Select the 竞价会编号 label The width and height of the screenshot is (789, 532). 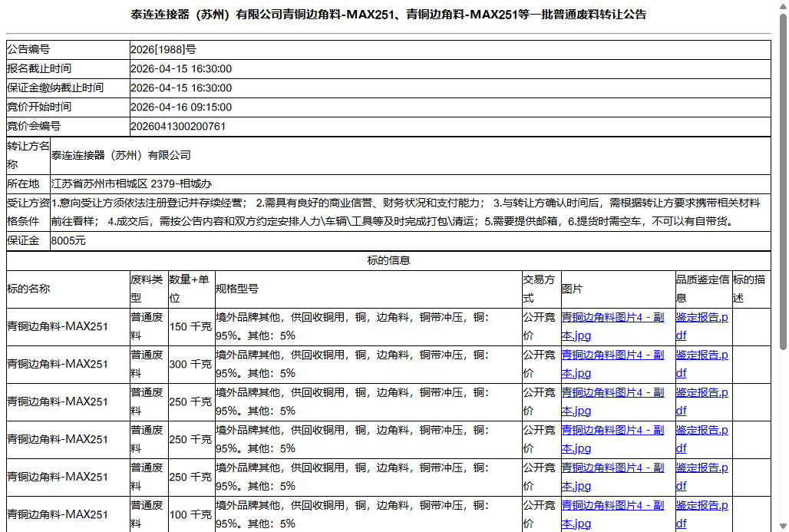tap(34, 126)
